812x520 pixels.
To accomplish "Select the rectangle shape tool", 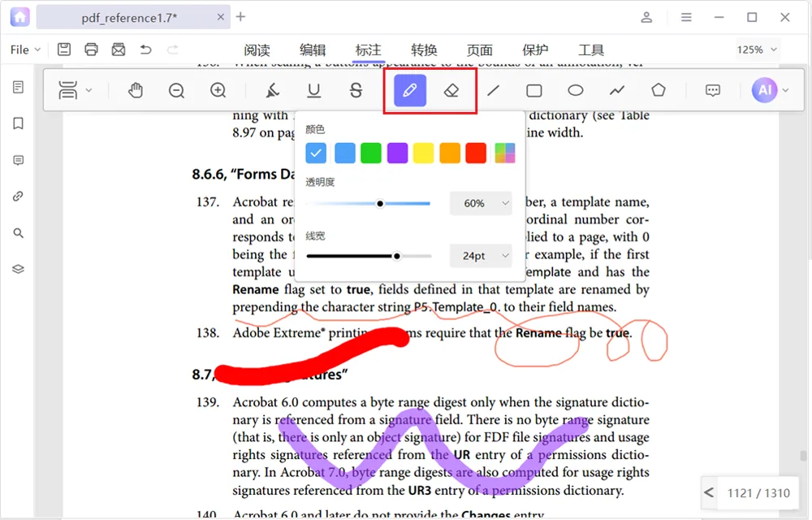I will pos(534,91).
